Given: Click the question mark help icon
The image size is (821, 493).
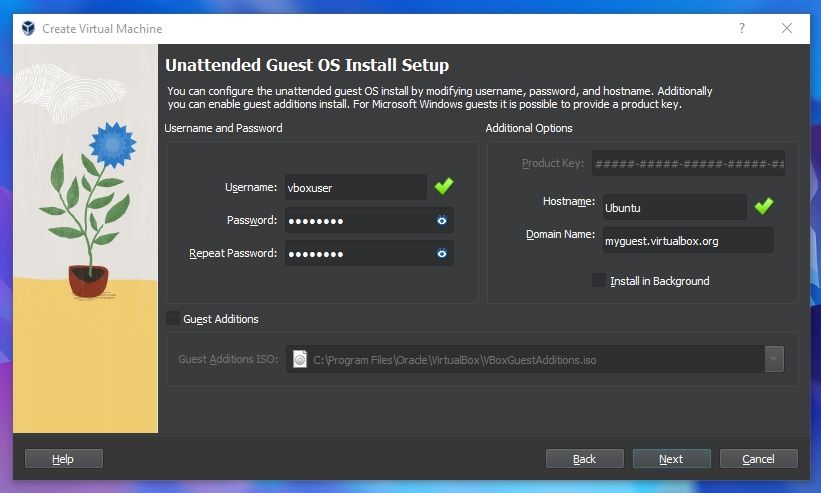Looking at the screenshot, I should point(741,28).
